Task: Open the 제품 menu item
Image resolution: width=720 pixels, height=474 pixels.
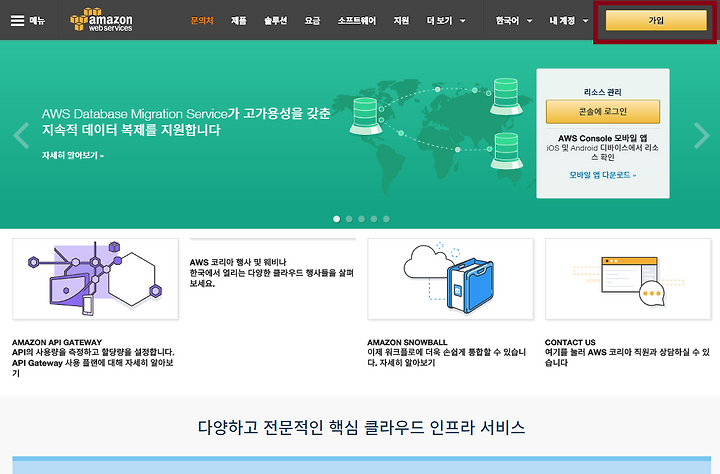Action: tap(239, 21)
